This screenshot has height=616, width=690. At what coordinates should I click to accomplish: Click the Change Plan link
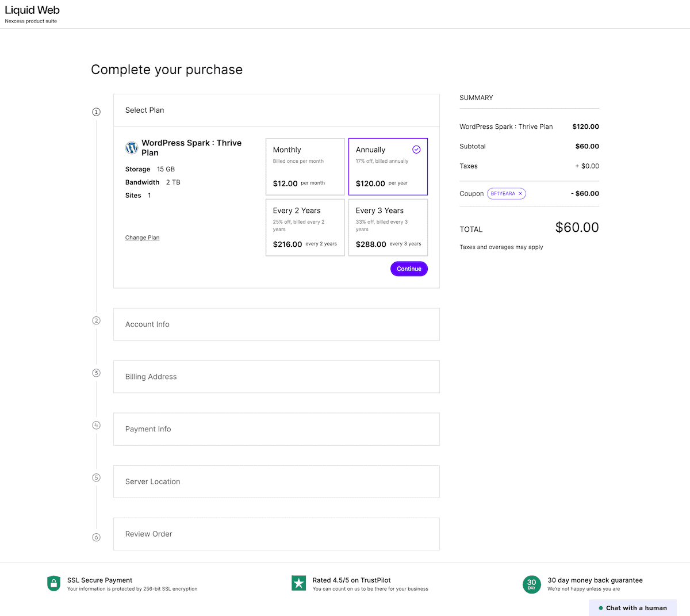click(x=142, y=237)
